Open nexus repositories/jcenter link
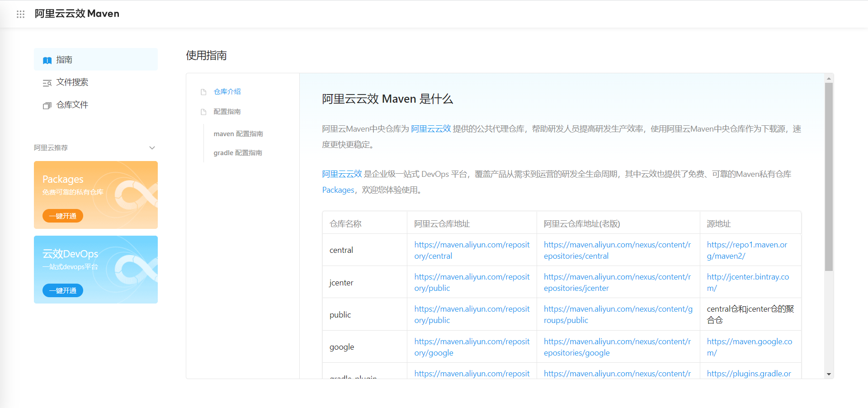 [618, 282]
